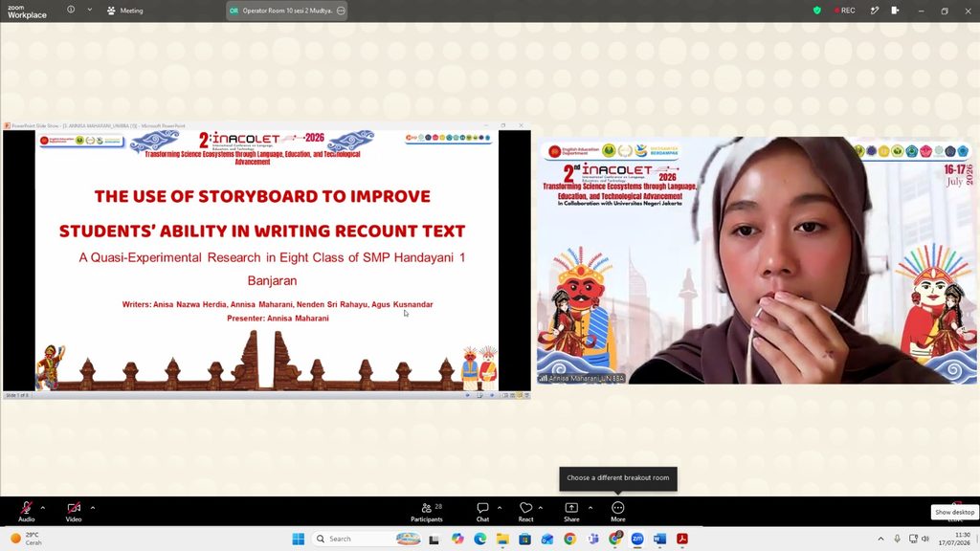Open the meeting info icon

(x=71, y=10)
